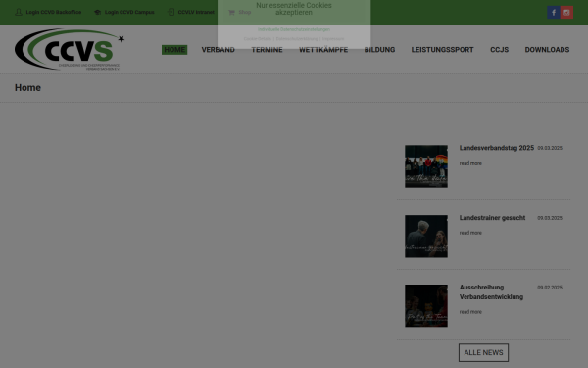This screenshot has height=368, width=588.
Task: Open Login CCVD Campus link
Action: (129, 12)
